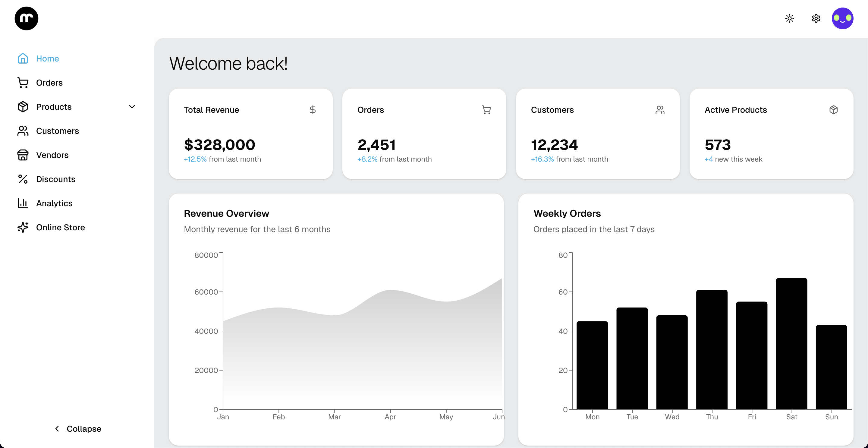The height and width of the screenshot is (448, 868).
Task: Click the dollar icon on Total Revenue card
Action: point(313,109)
